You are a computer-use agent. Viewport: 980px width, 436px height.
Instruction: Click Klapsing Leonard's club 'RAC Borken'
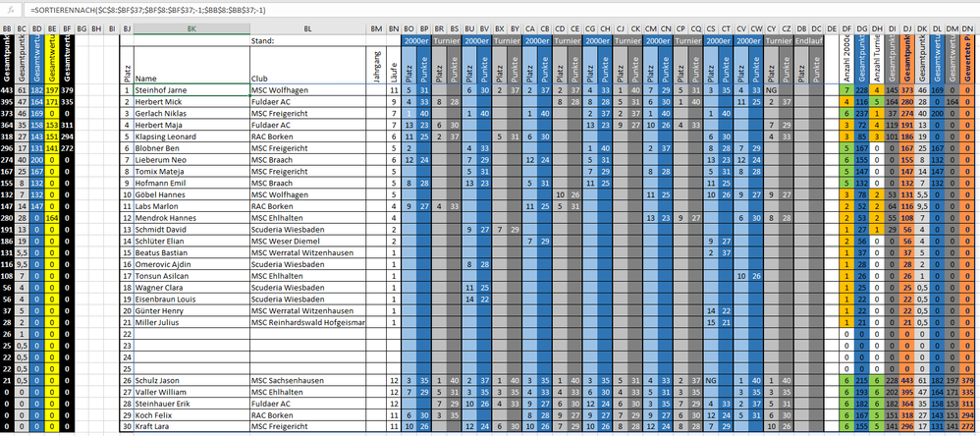(308, 136)
